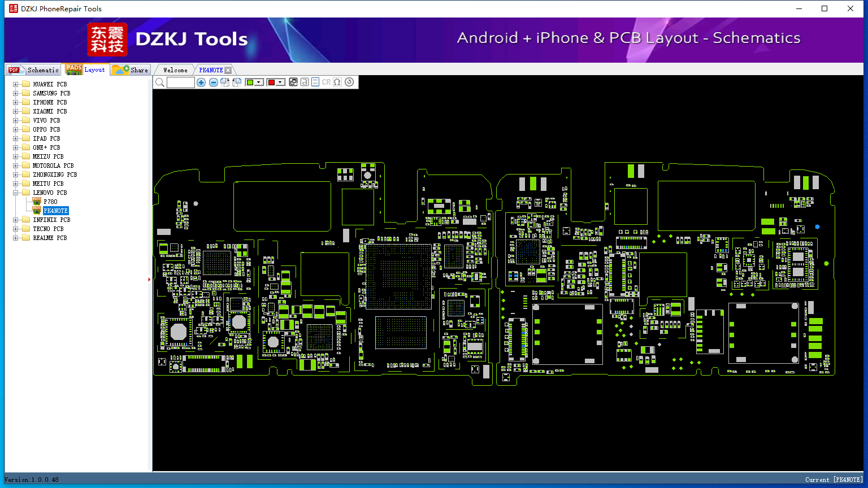Screen dimensions: 868x488
Task: Open the P780 layout file
Action: (51, 202)
